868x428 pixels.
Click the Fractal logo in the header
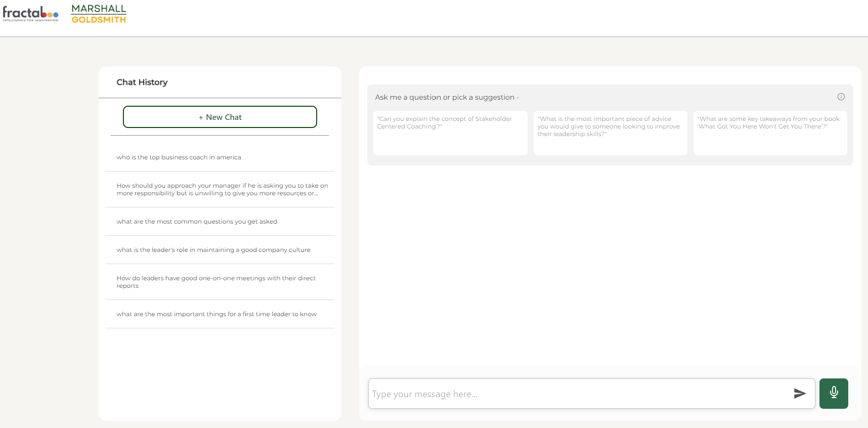click(30, 14)
